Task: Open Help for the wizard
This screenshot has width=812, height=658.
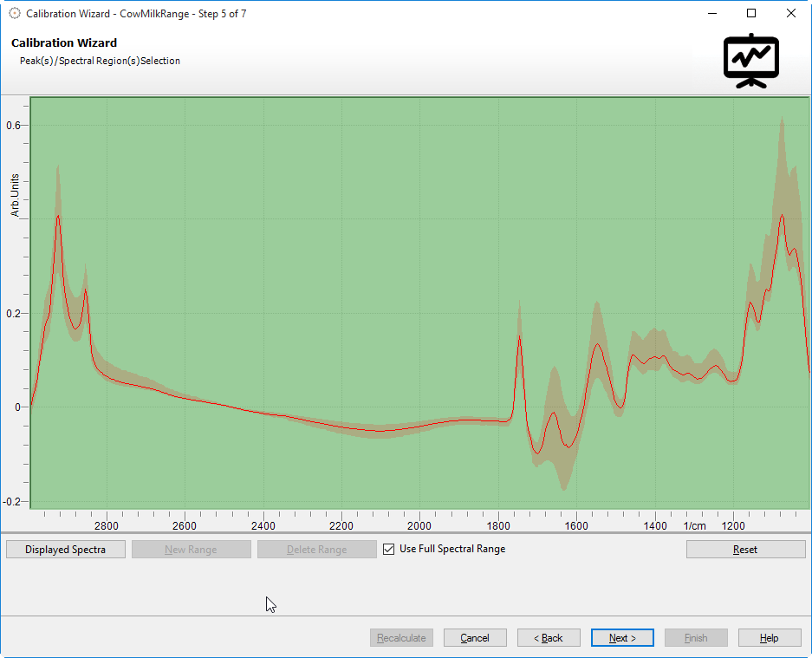Action: point(770,638)
